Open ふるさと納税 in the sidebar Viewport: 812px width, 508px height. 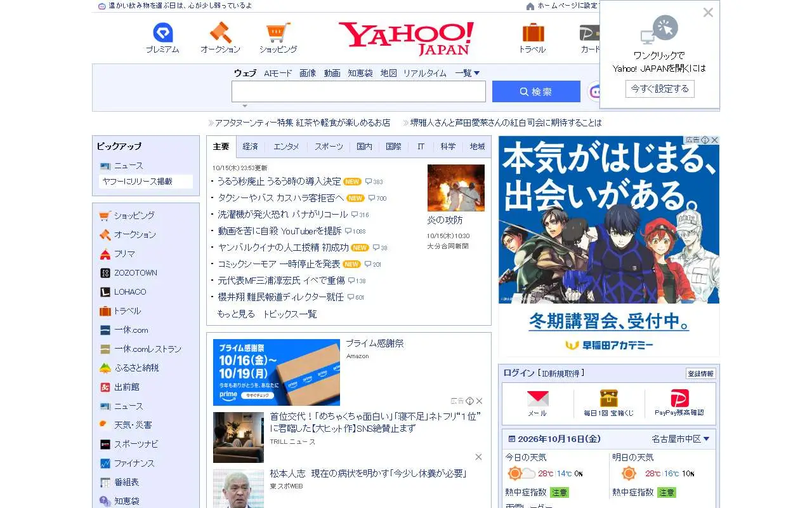point(136,368)
